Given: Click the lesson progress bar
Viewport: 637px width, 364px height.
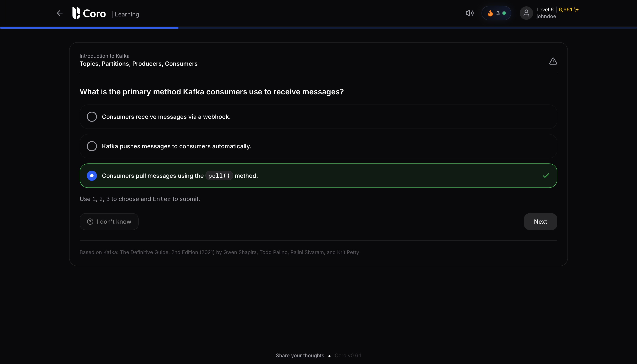Looking at the screenshot, I should click(x=318, y=28).
